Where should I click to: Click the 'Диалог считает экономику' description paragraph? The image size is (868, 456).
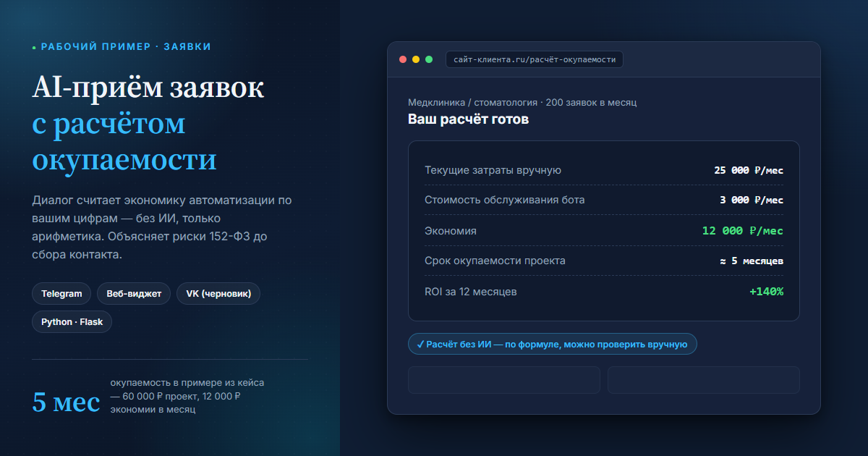coord(162,228)
